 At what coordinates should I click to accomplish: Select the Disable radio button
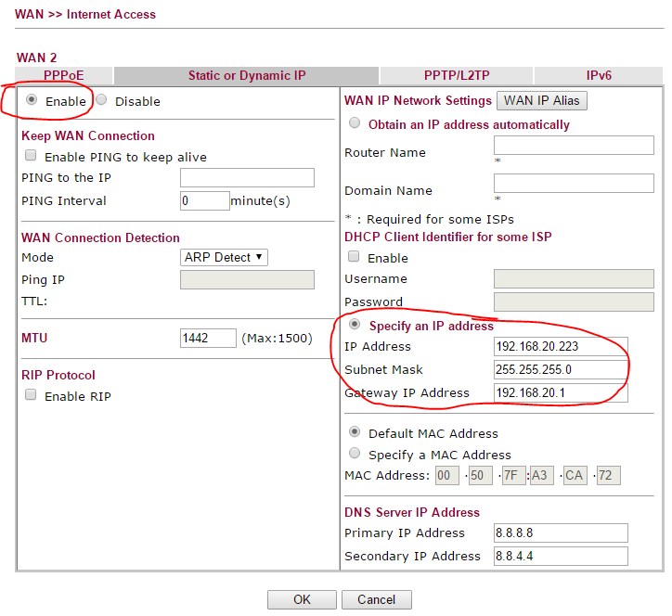click(101, 100)
